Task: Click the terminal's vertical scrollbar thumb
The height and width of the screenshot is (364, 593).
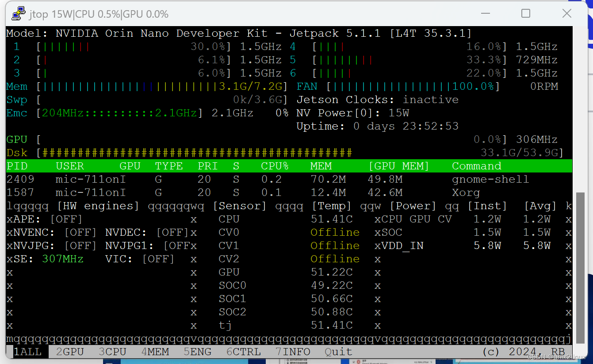Action: click(581, 268)
